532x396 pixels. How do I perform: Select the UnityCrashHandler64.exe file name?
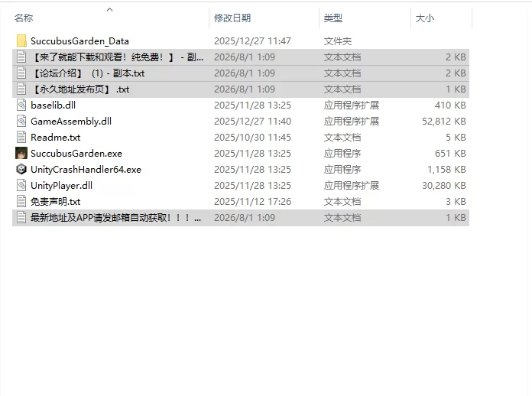tap(86, 169)
